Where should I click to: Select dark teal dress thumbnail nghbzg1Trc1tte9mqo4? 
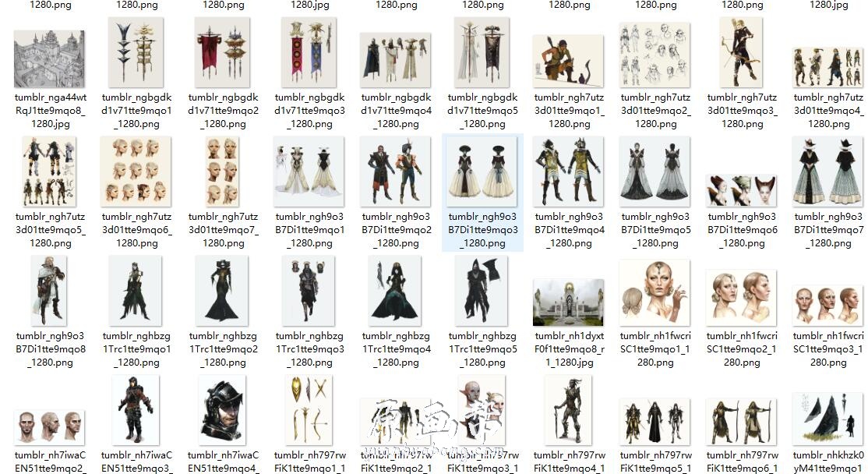point(396,291)
